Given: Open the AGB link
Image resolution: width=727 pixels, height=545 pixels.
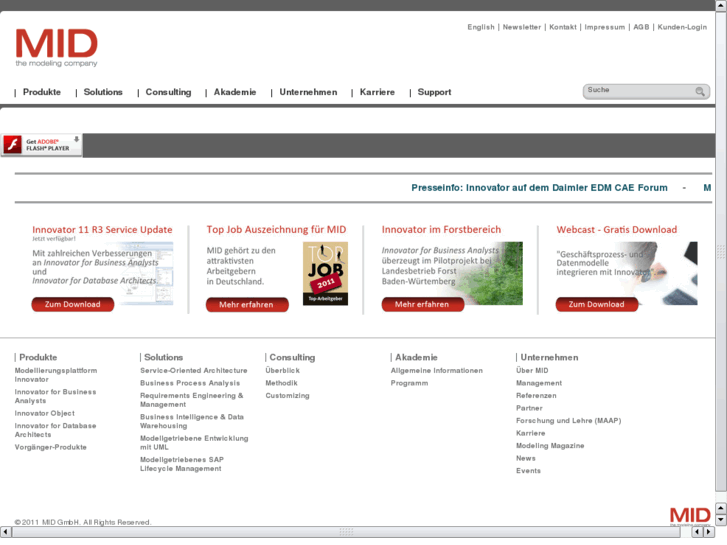Looking at the screenshot, I should [x=641, y=27].
